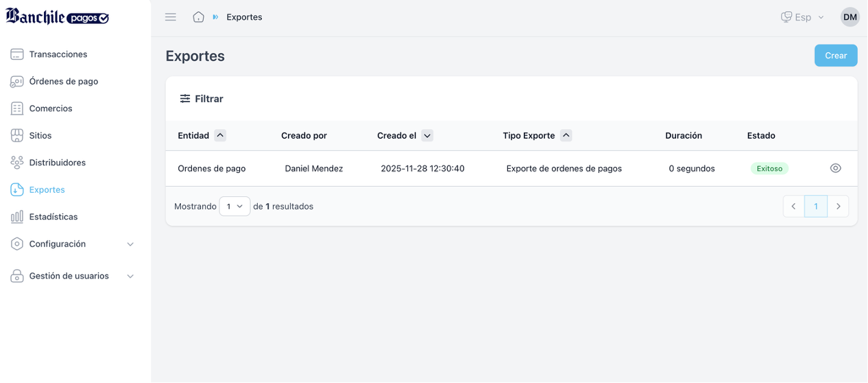Click the Gestión de usuarios menu label

69,276
